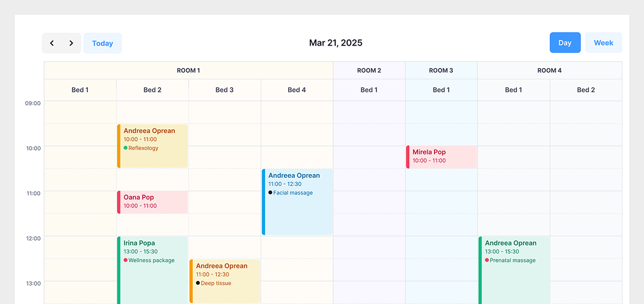The width and height of the screenshot is (644, 304).
Task: Open Oana Pop's 10:00 appointment
Action: (153, 202)
